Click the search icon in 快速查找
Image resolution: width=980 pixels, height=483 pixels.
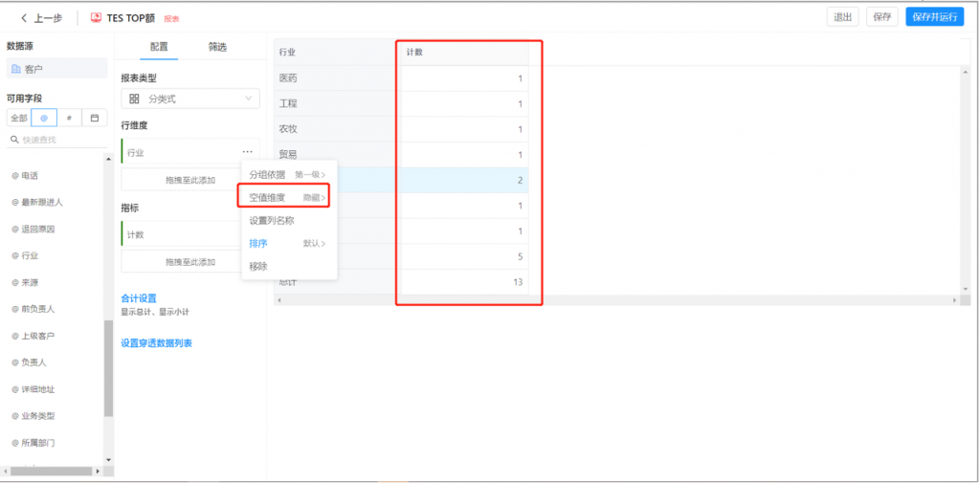[x=14, y=140]
